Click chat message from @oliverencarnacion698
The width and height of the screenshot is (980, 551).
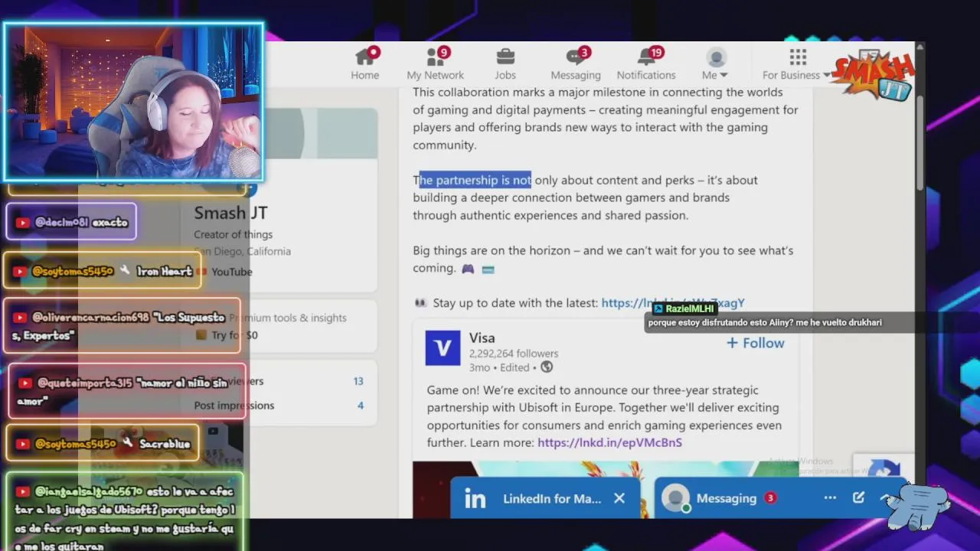pyautogui.click(x=123, y=326)
